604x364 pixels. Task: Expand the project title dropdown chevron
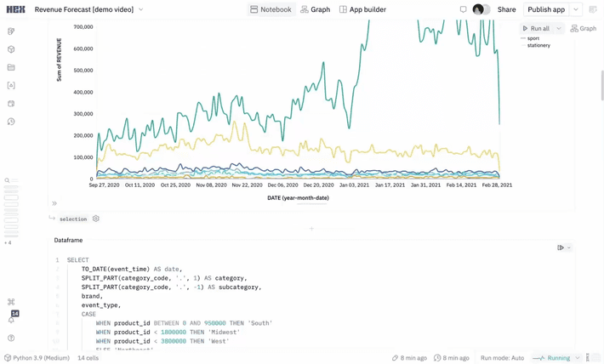point(141,9)
